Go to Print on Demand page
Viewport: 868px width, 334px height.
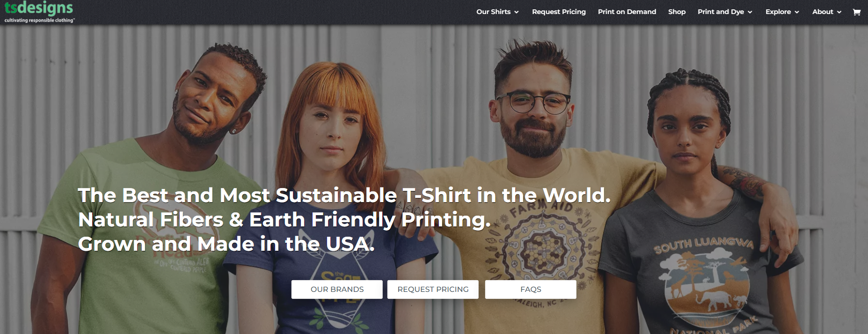pos(627,12)
